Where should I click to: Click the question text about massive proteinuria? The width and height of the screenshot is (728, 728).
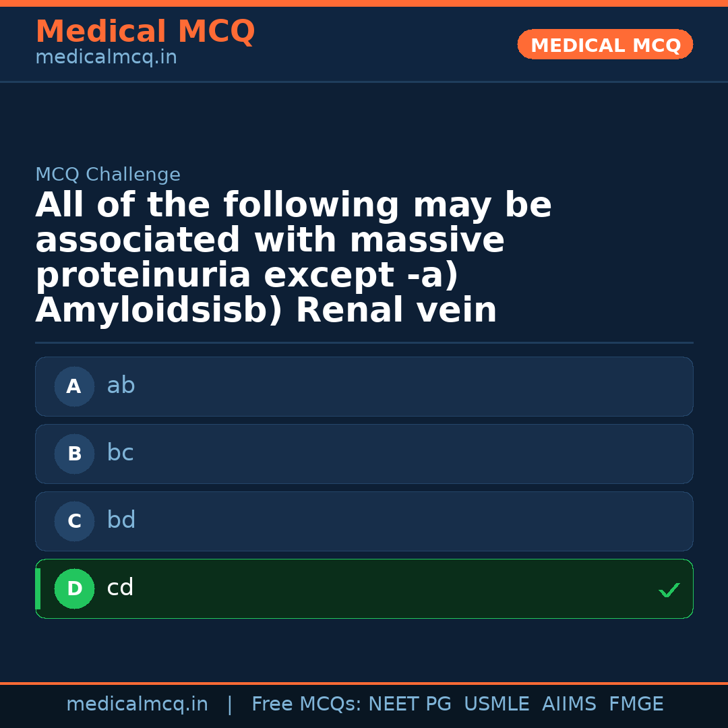point(293,256)
